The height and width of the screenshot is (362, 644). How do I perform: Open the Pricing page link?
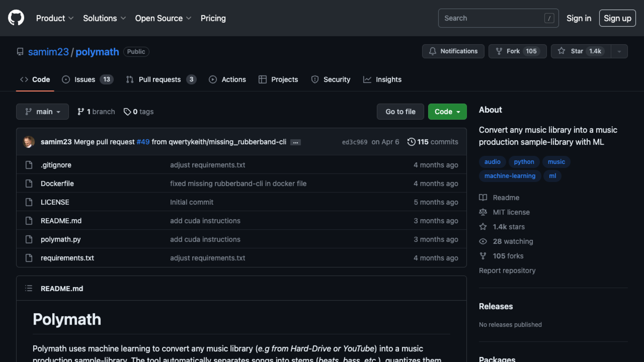coord(213,18)
